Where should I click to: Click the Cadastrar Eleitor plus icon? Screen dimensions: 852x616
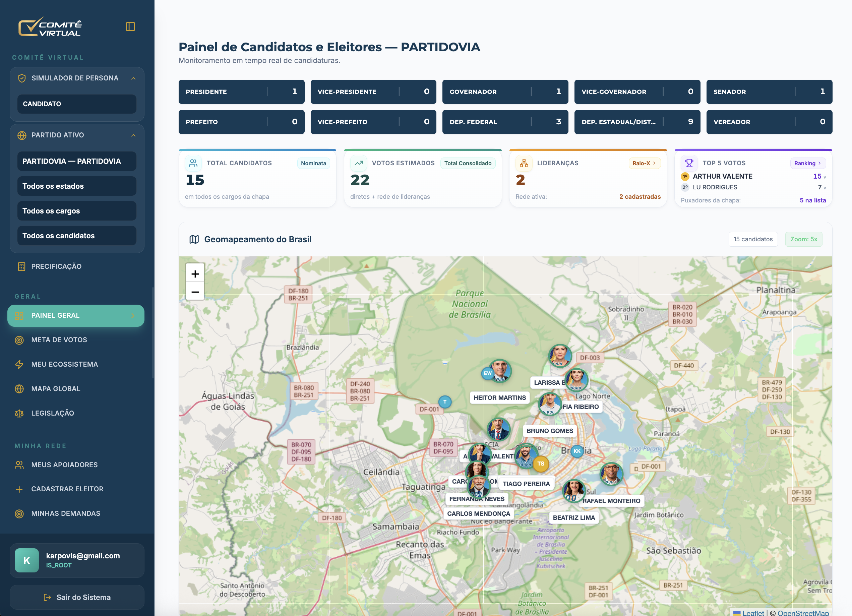tap(19, 489)
